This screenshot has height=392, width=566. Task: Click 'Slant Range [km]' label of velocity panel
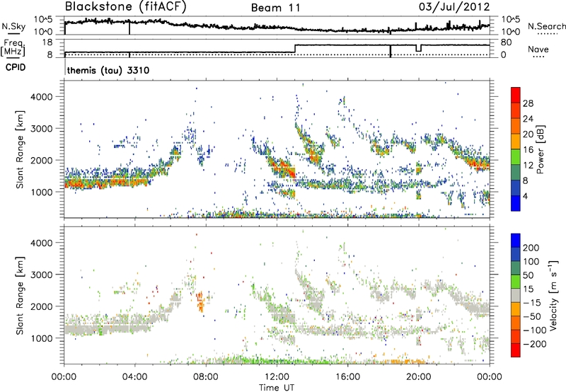[x=20, y=296]
